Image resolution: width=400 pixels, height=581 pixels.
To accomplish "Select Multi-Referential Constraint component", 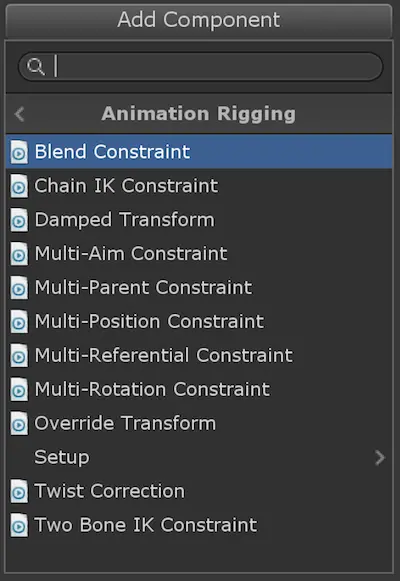I will (199, 355).
